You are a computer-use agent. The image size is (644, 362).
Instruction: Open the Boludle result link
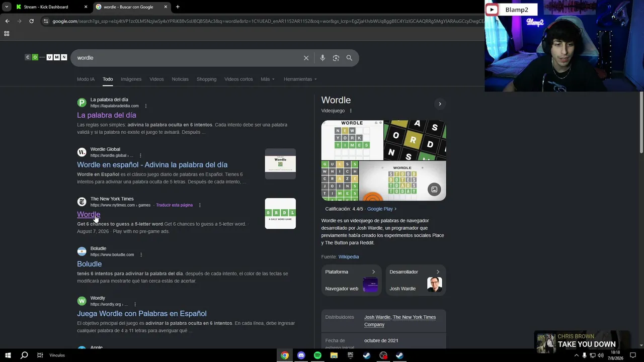coord(89,264)
